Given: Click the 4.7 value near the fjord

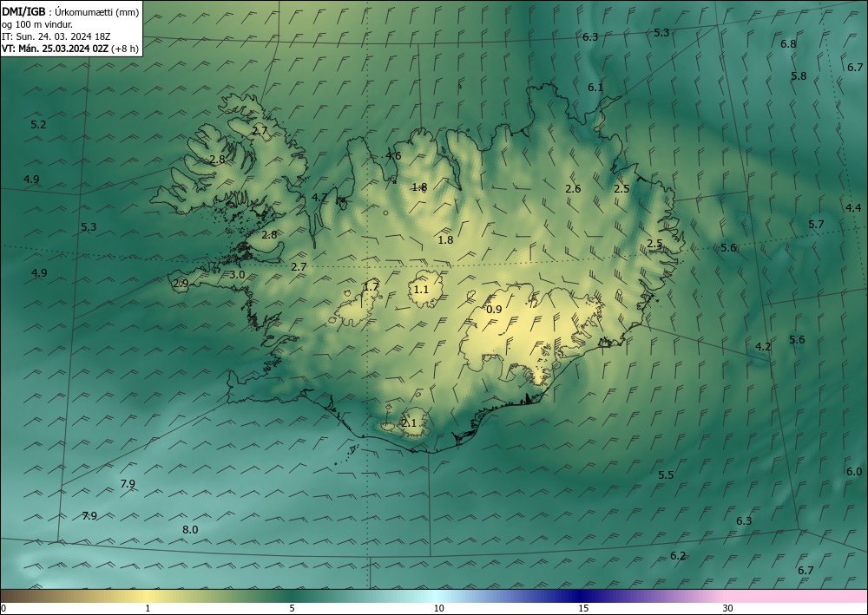Looking at the screenshot, I should click(x=319, y=197).
